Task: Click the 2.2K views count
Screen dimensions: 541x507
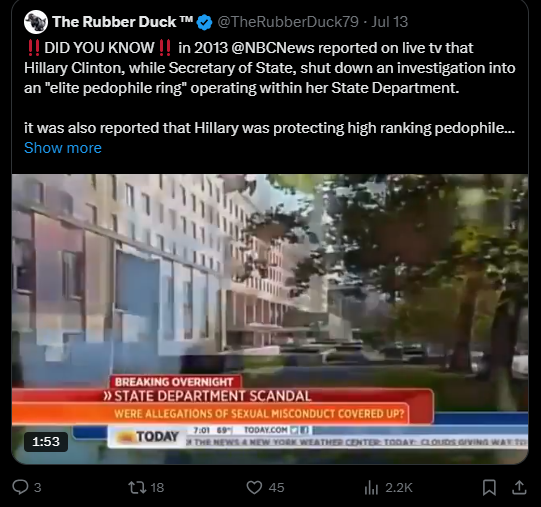Action: (x=399, y=488)
